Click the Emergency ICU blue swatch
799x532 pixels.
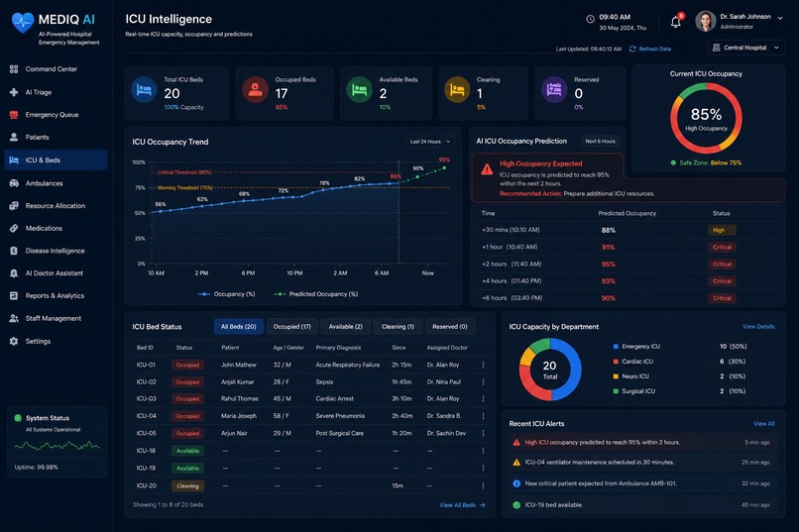coord(616,347)
